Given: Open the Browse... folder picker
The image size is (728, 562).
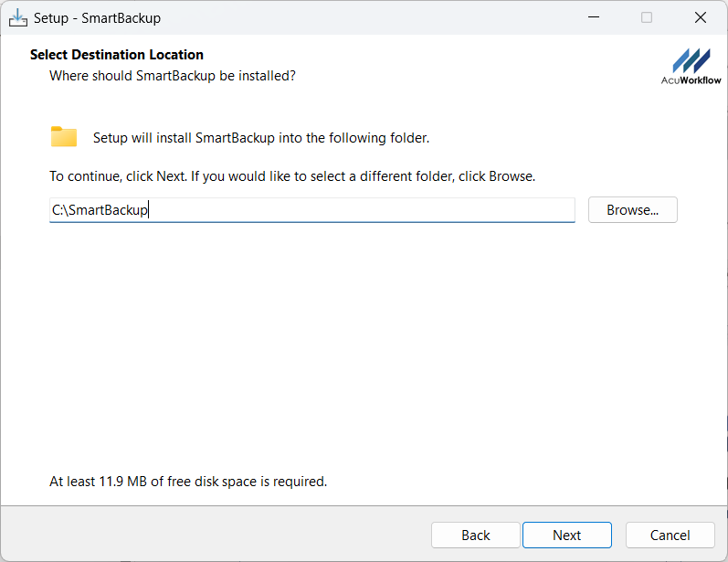Looking at the screenshot, I should (x=632, y=210).
